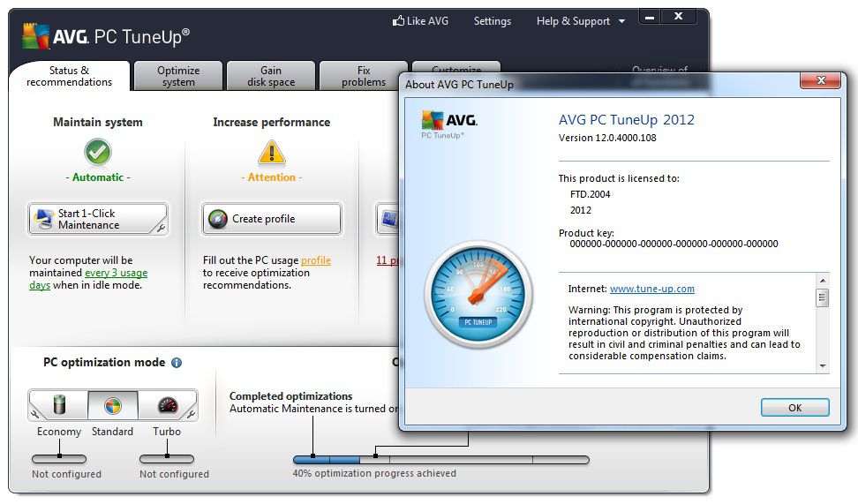The width and height of the screenshot is (858, 504).
Task: Click the 'Maintain system' heading
Action: pos(98,122)
